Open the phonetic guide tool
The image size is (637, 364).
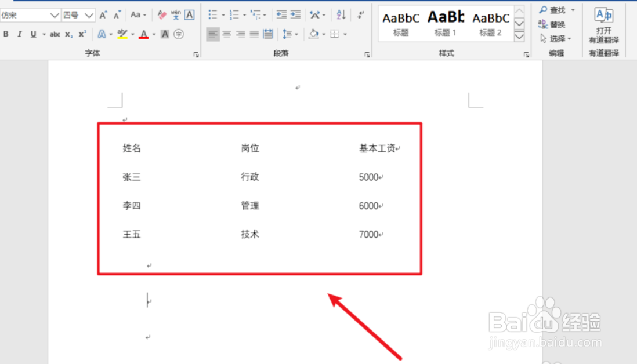[x=176, y=15]
